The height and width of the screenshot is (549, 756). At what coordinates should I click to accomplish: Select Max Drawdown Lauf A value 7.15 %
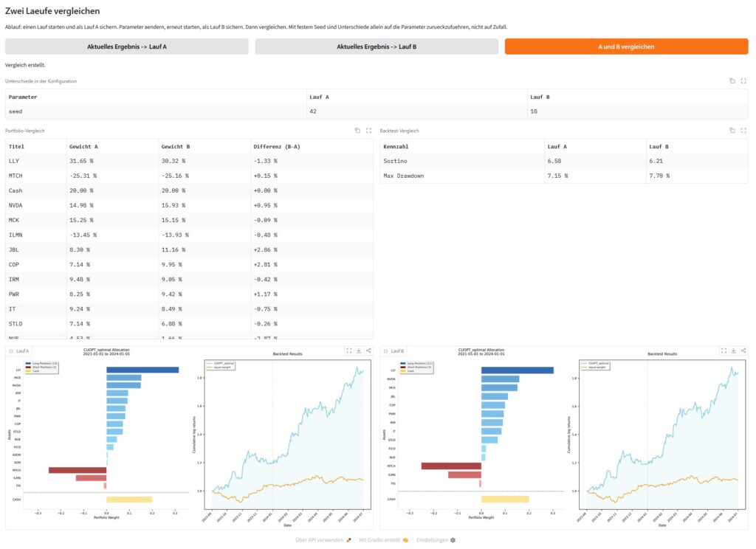click(595, 176)
